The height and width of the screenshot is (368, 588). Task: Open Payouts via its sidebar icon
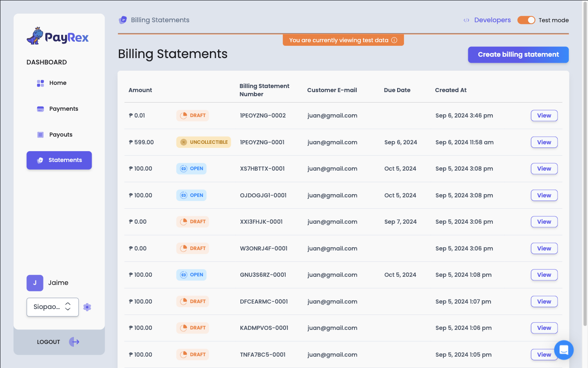(40, 134)
